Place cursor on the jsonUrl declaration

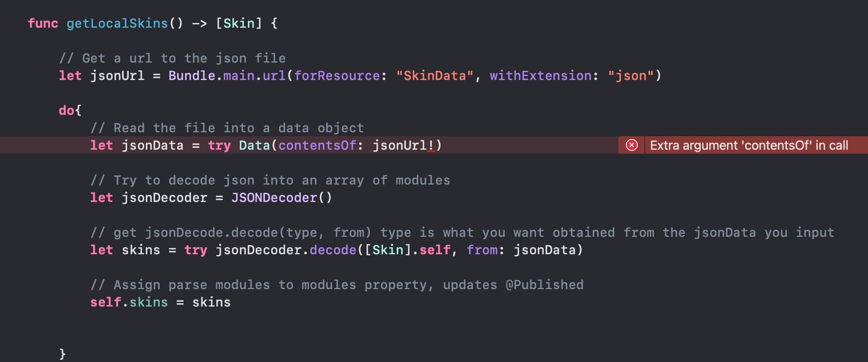[117, 75]
